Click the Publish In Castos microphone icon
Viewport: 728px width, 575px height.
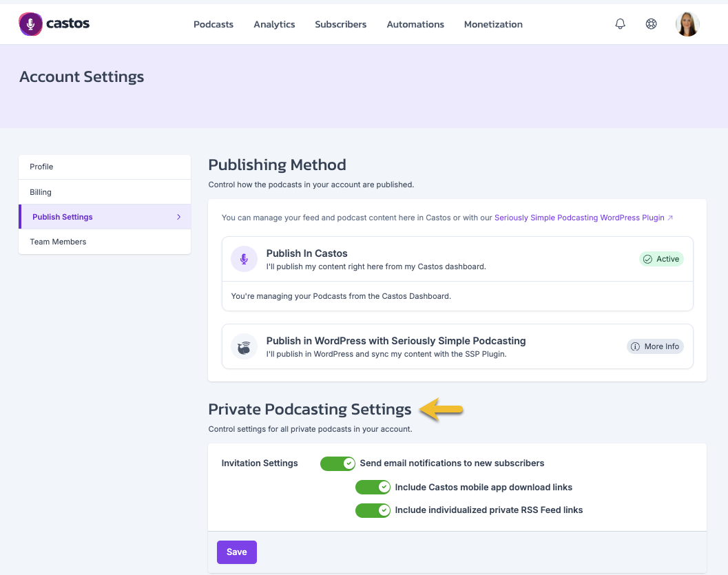click(x=244, y=259)
